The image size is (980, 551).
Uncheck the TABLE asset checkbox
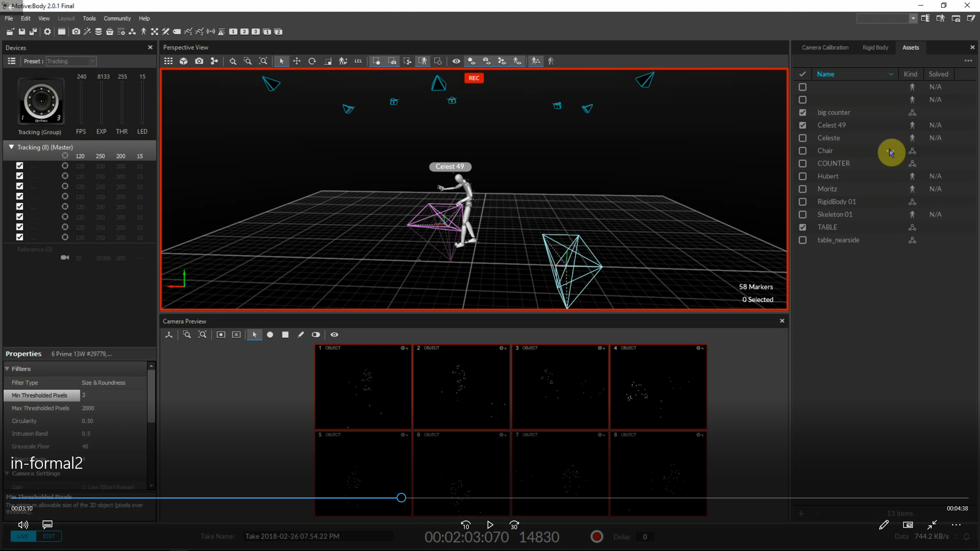pos(803,227)
